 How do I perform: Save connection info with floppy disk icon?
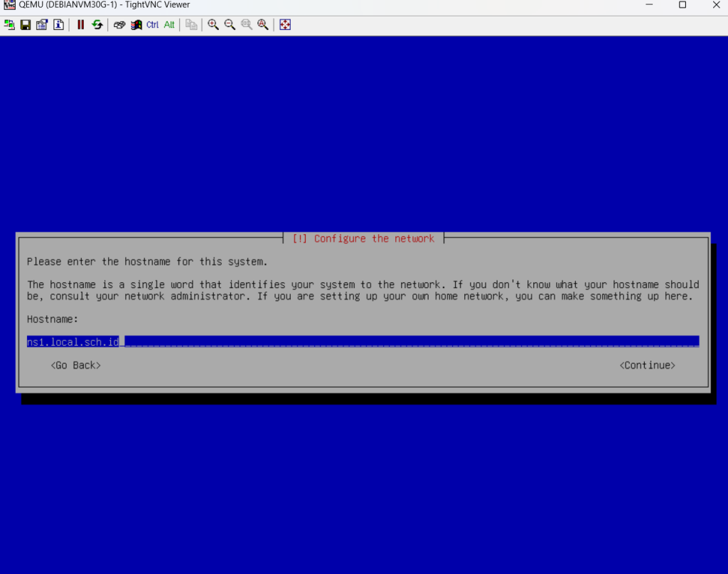coord(26,25)
